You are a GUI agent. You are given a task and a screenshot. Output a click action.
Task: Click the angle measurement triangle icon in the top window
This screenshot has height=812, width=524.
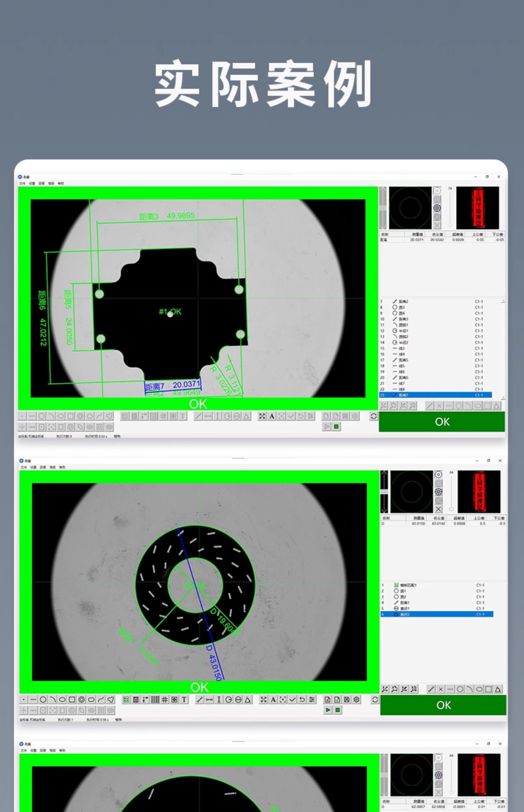pos(247,416)
